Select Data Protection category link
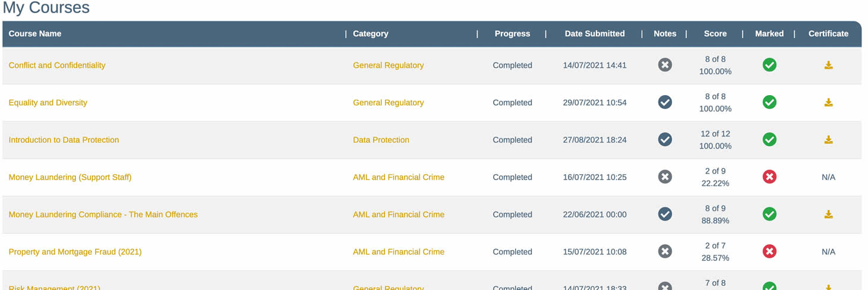Viewport: 868px width, 290px height. [381, 140]
